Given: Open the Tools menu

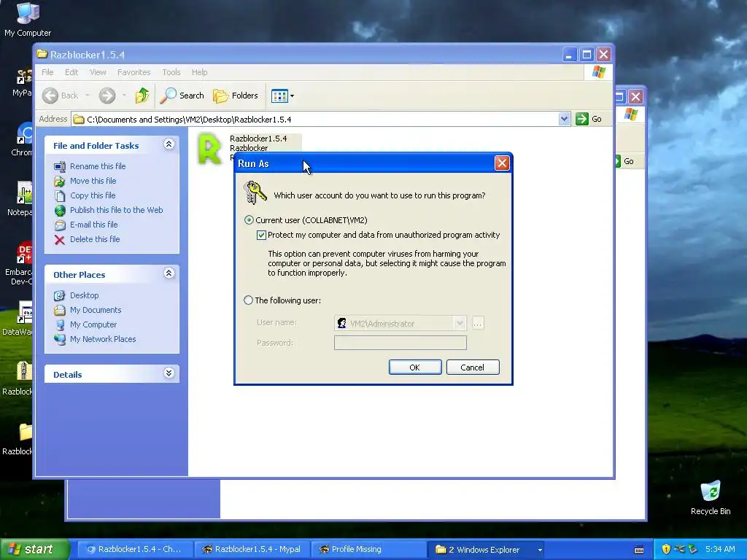Looking at the screenshot, I should click(x=171, y=72).
